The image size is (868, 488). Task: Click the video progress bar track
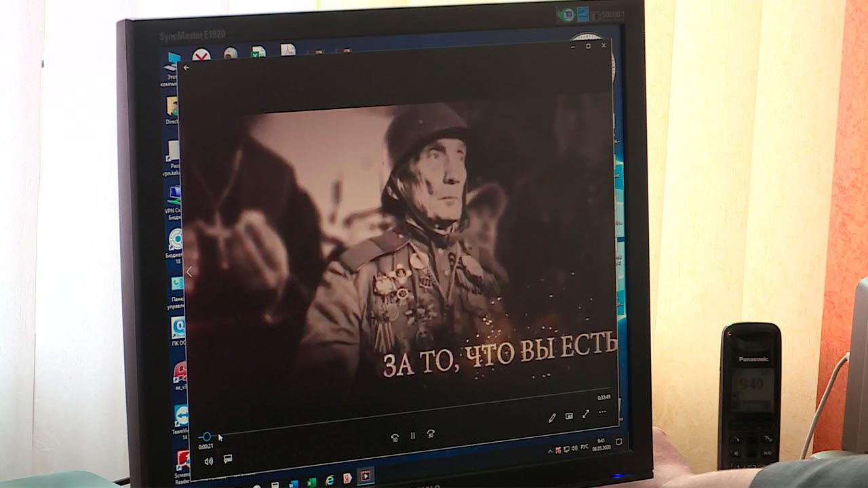pyautogui.click(x=403, y=412)
